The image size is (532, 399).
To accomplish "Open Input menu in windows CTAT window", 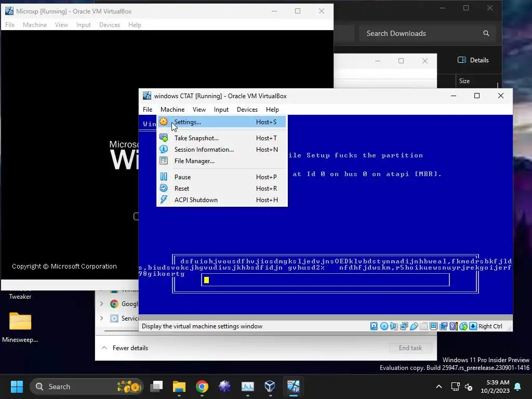I will [x=221, y=110].
